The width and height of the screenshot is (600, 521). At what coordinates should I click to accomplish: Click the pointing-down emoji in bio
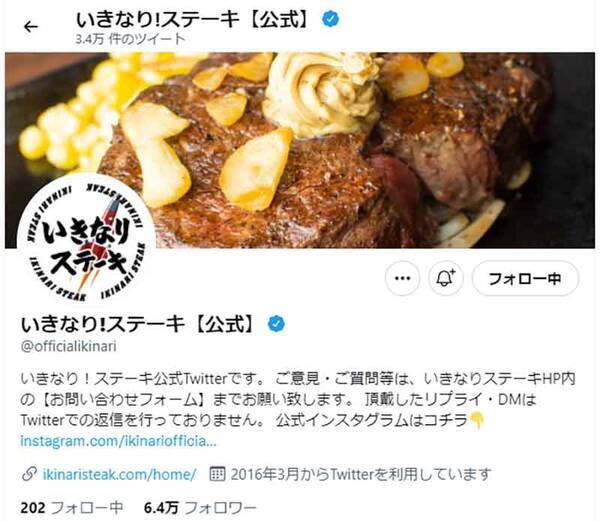pos(477,420)
